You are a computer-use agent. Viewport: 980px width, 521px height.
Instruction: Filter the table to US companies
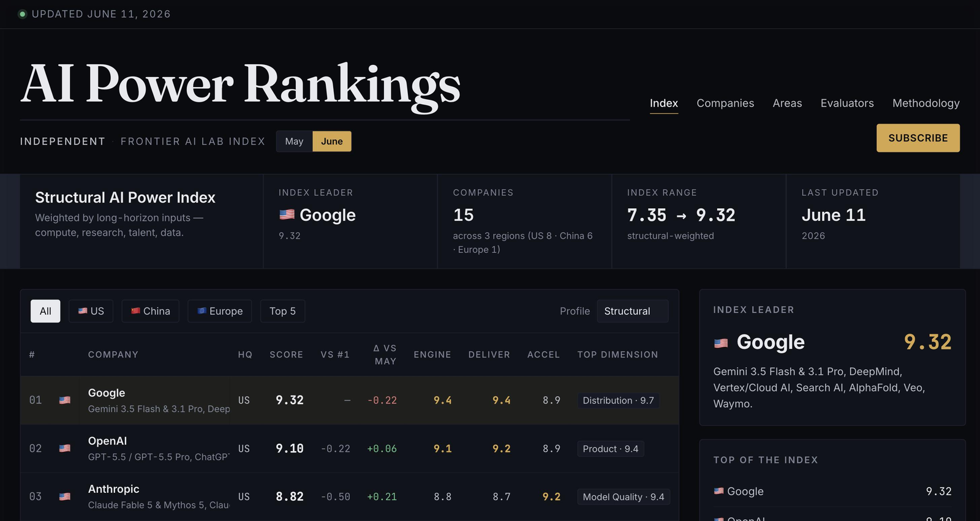click(x=91, y=311)
